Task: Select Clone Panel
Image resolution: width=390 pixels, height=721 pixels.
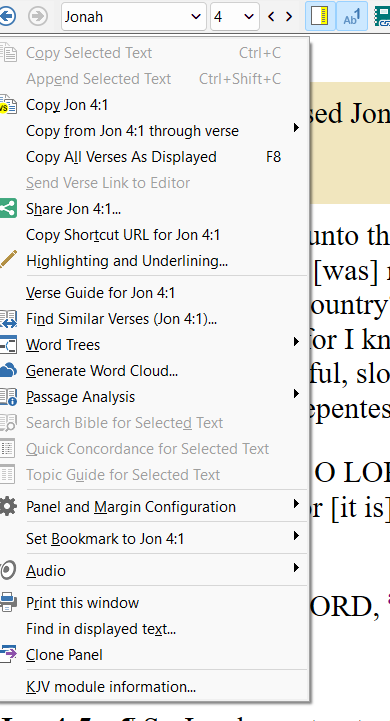Action: coord(154,655)
